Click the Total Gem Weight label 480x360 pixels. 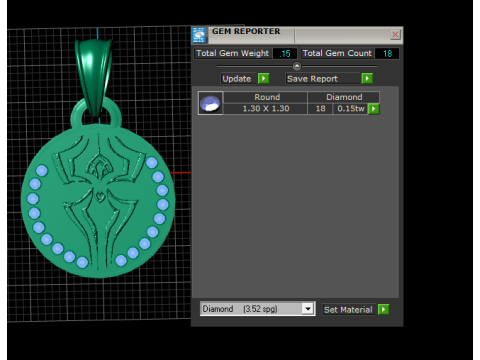(x=232, y=53)
